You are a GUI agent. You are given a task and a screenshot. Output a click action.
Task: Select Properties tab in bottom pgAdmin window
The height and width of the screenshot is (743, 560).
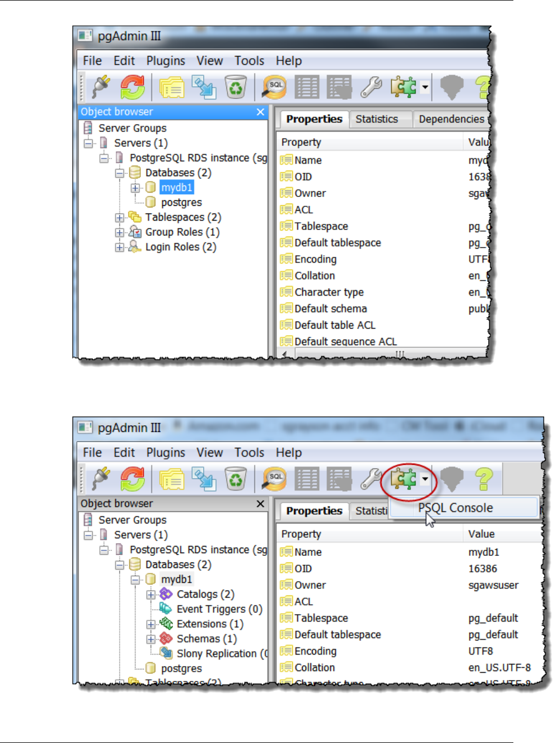coord(314,511)
